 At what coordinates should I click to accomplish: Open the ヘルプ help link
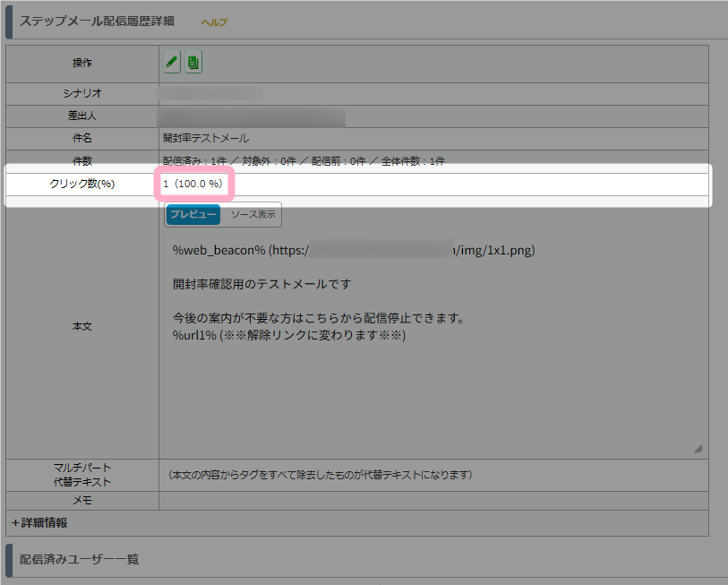214,22
